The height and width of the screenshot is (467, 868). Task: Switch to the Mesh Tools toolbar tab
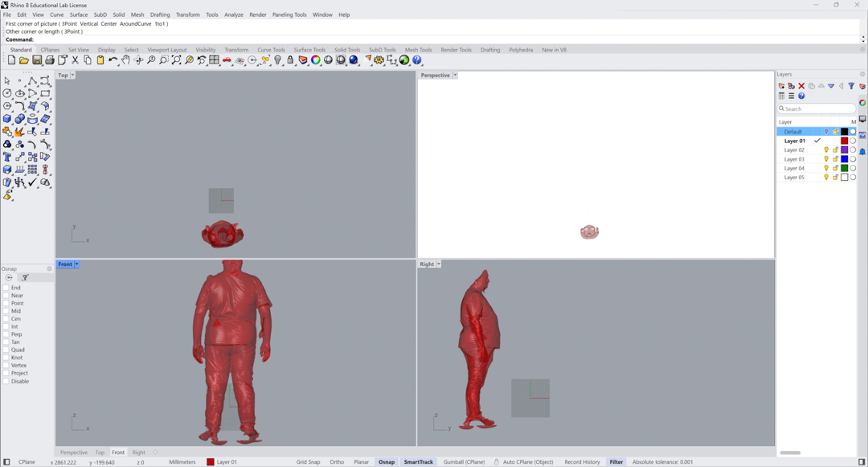coord(418,50)
